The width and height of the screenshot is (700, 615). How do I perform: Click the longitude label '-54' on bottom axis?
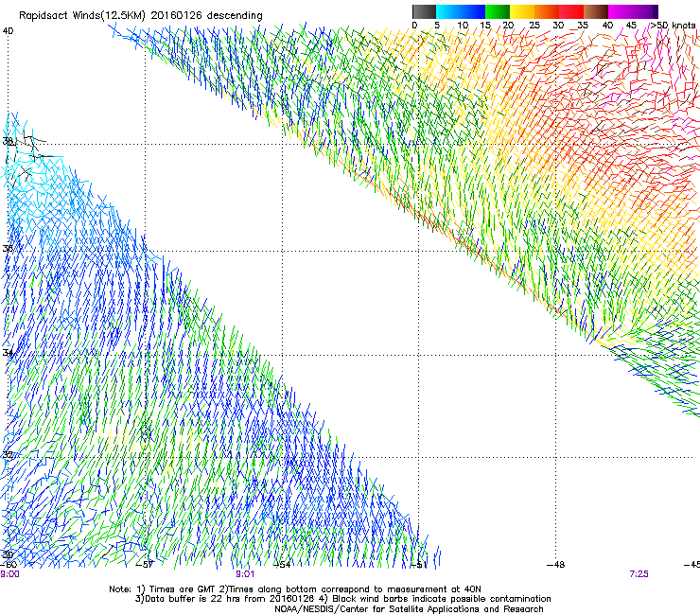point(282,565)
